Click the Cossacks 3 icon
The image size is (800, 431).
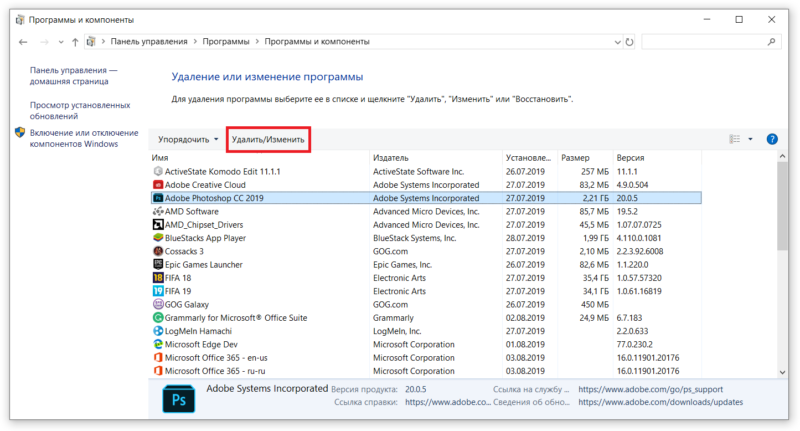[x=158, y=251]
